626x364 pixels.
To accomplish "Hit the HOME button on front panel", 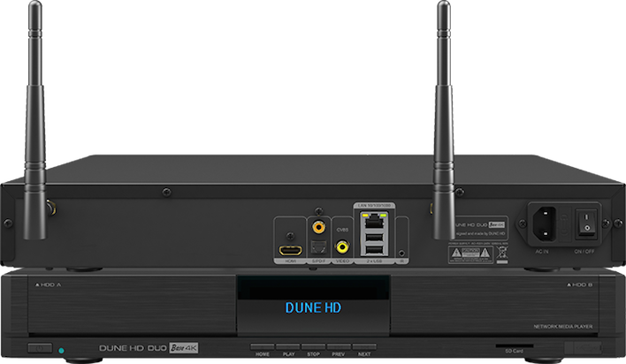I will click(x=263, y=347).
